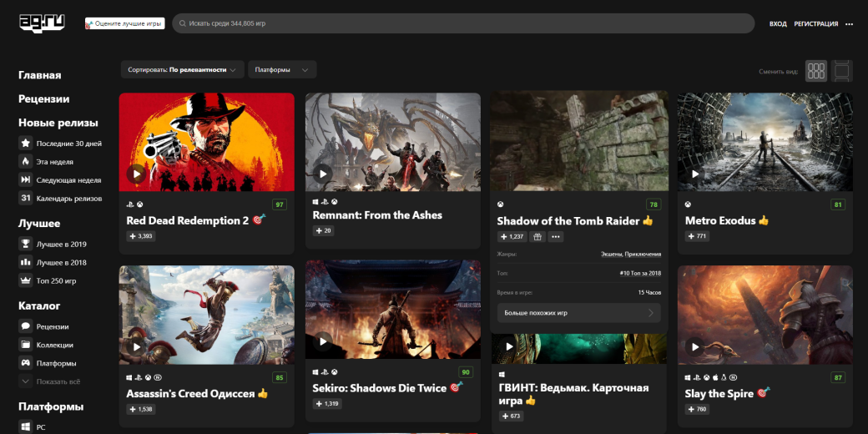Switch to single-column large view layout
868x434 pixels.
click(841, 71)
